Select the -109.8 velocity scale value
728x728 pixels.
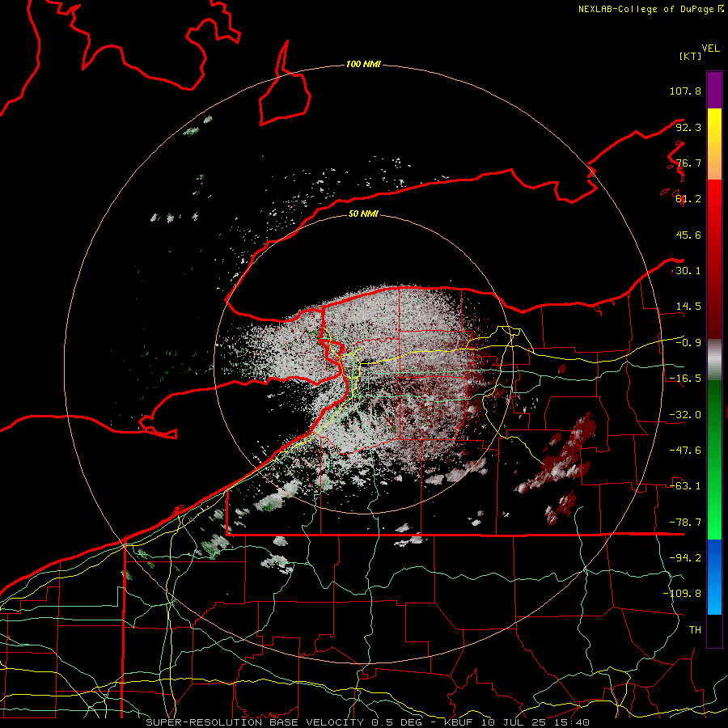pos(682,594)
